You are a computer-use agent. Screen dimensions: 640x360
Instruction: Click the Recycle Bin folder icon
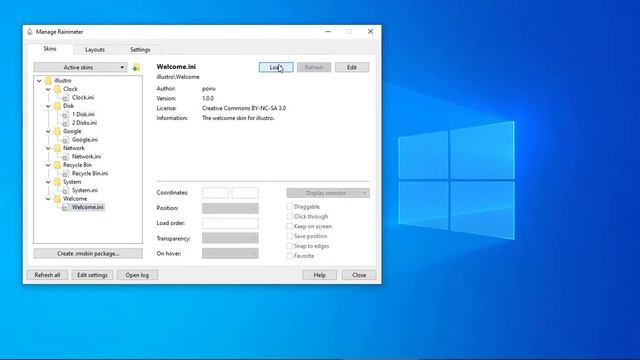click(58, 165)
